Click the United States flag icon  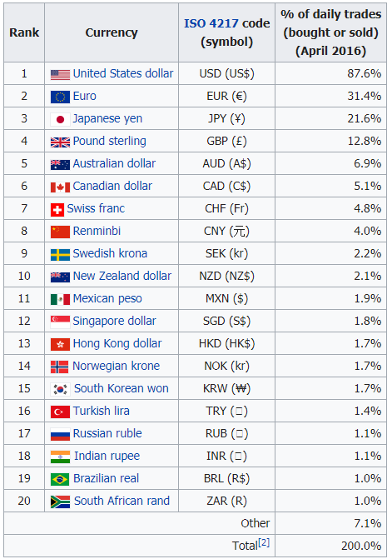pyautogui.click(x=60, y=74)
